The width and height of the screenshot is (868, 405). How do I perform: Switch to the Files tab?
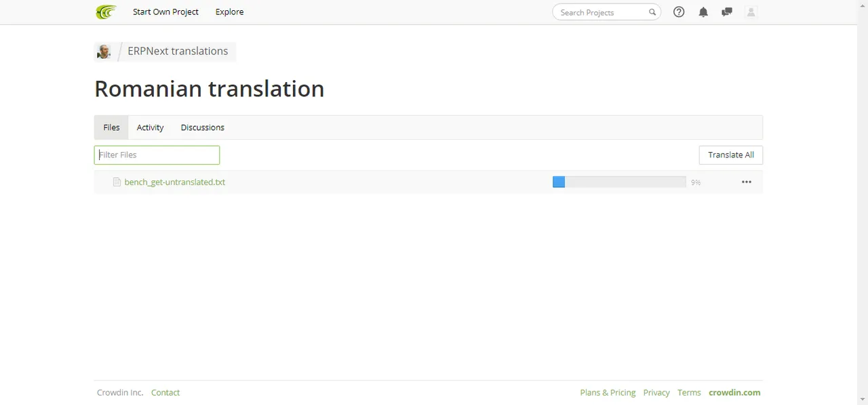[x=111, y=128]
